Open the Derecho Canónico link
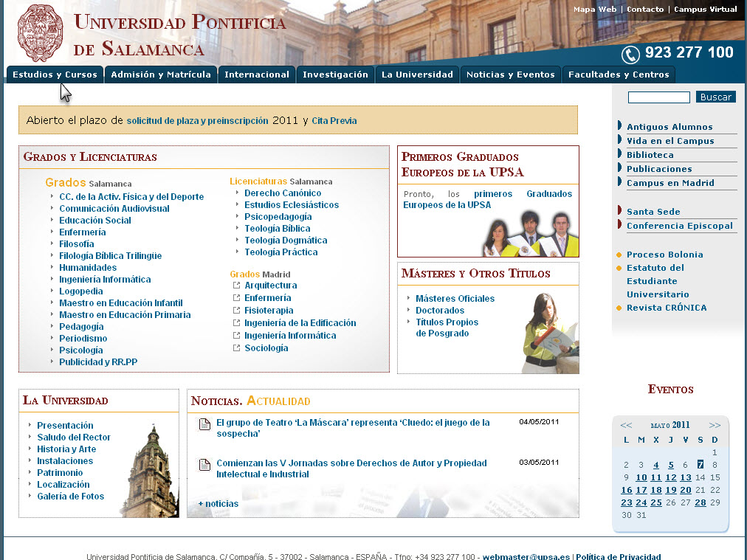This screenshot has width=747, height=560. pos(283,193)
